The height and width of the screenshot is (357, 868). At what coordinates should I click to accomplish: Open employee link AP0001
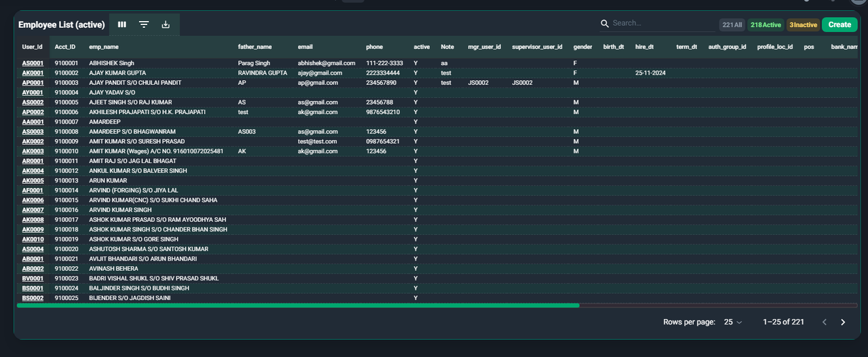tap(33, 83)
